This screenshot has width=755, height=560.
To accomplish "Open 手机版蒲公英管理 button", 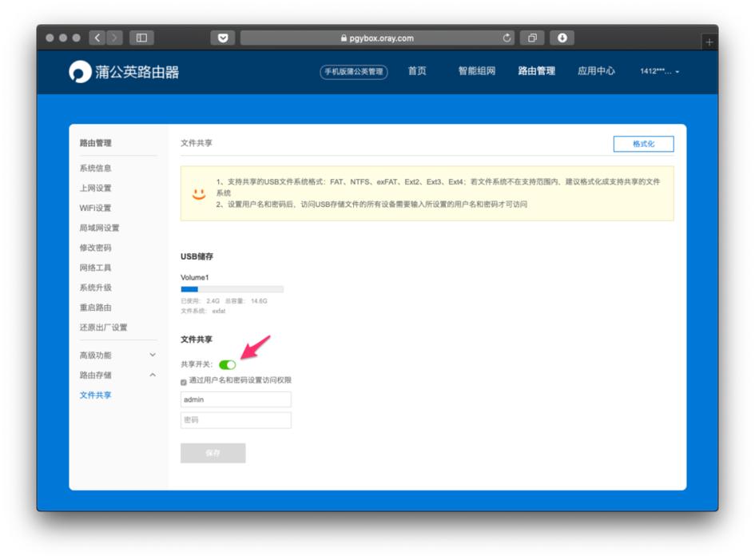I will [x=353, y=72].
